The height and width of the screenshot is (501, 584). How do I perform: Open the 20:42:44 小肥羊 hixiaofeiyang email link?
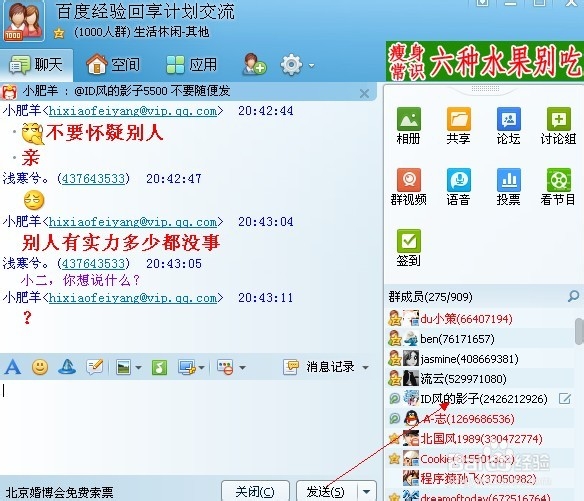[133, 111]
